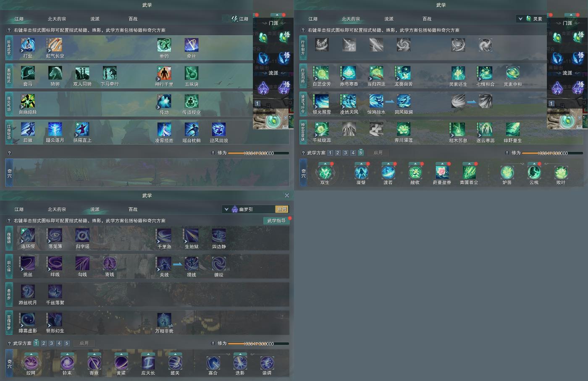Choose the 缠绞 skill icon
The image size is (588, 381).
pyautogui.click(x=219, y=264)
